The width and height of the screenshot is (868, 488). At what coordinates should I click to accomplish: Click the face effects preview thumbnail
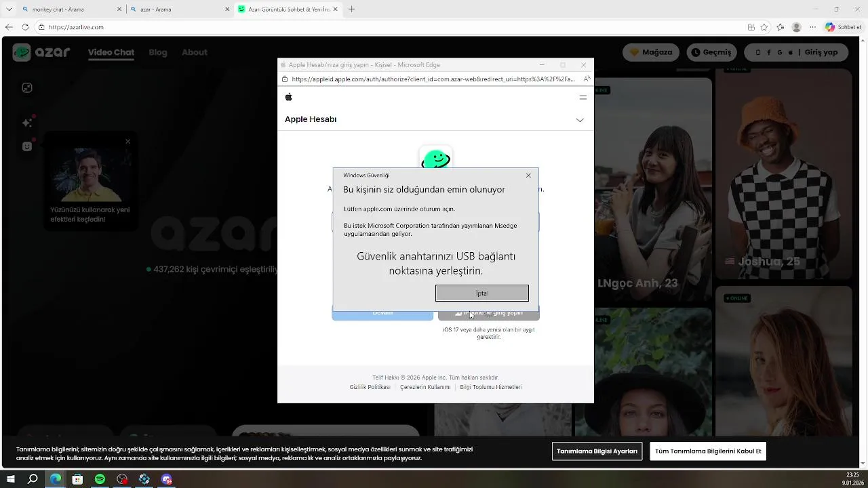(x=90, y=175)
